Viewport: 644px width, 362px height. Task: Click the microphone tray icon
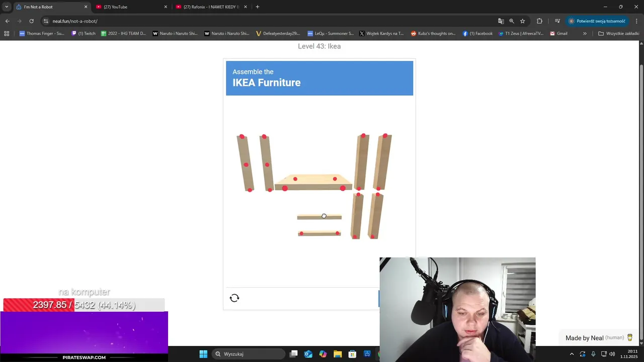pyautogui.click(x=593, y=354)
